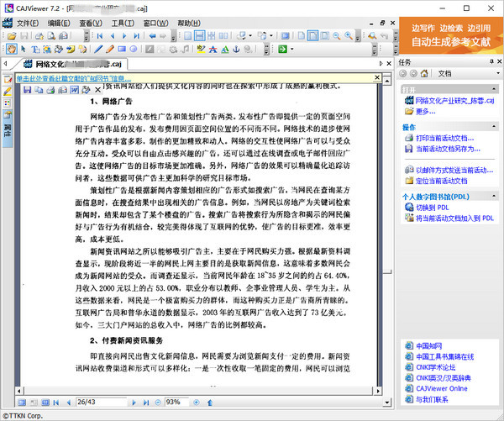Select the Text selection tool
Image resolution: width=504 pixels, height=421 pixels.
click(35, 50)
